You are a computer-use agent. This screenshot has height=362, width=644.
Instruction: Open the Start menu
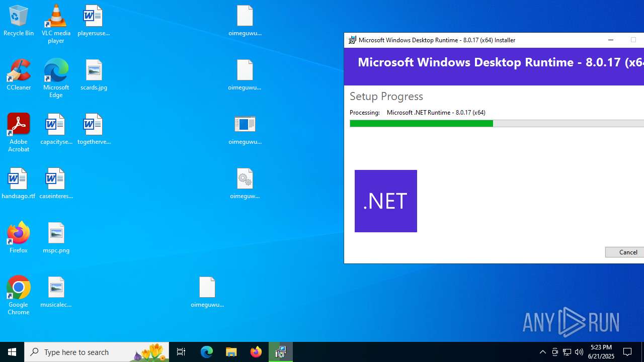(12, 352)
